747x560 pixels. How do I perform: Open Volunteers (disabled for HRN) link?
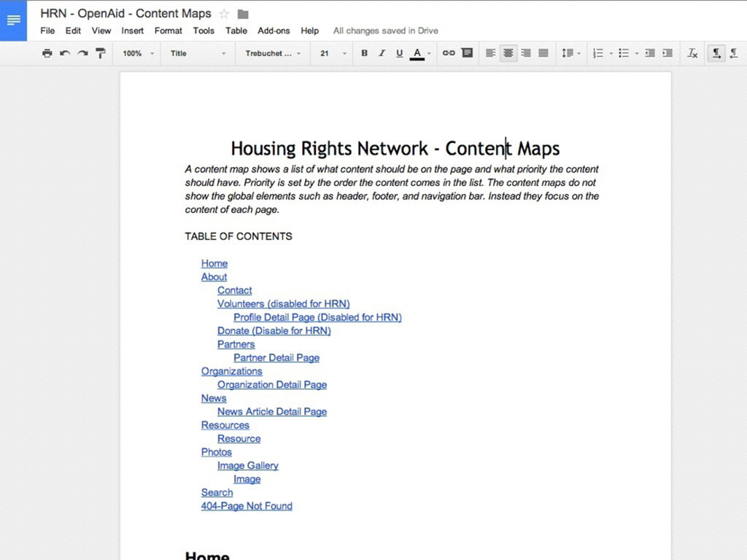(284, 303)
